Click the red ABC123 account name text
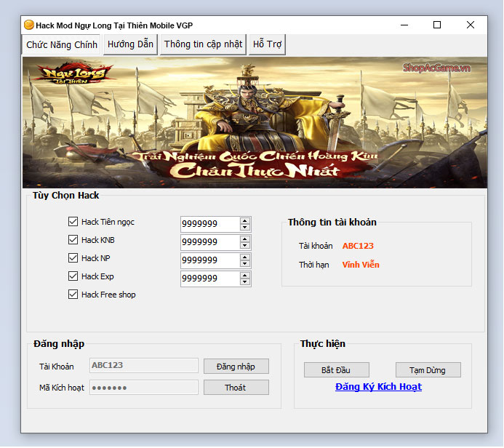This screenshot has height=448, width=504. click(x=358, y=246)
